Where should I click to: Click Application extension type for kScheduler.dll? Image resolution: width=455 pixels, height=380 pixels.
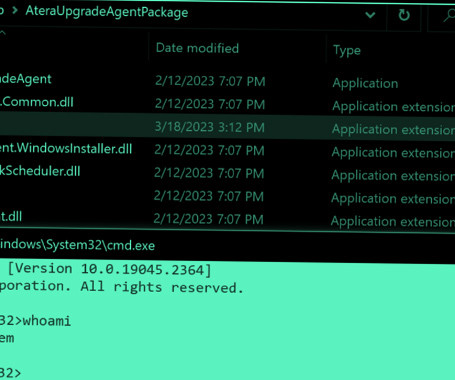click(x=393, y=175)
